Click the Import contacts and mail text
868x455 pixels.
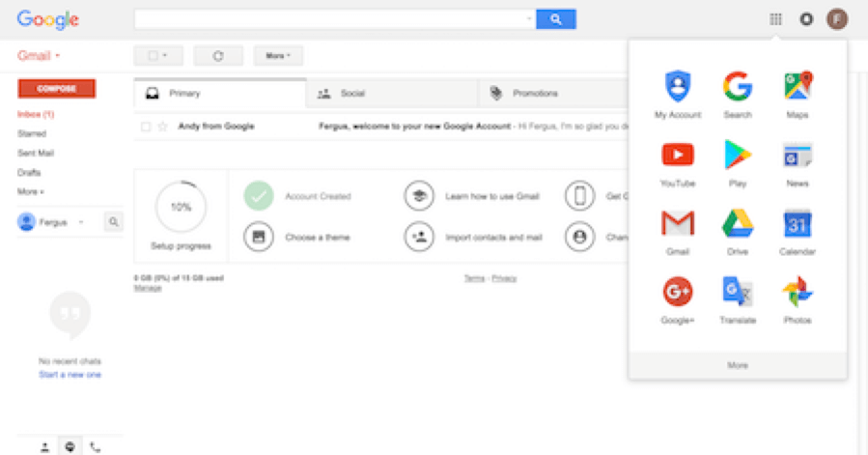(x=493, y=238)
